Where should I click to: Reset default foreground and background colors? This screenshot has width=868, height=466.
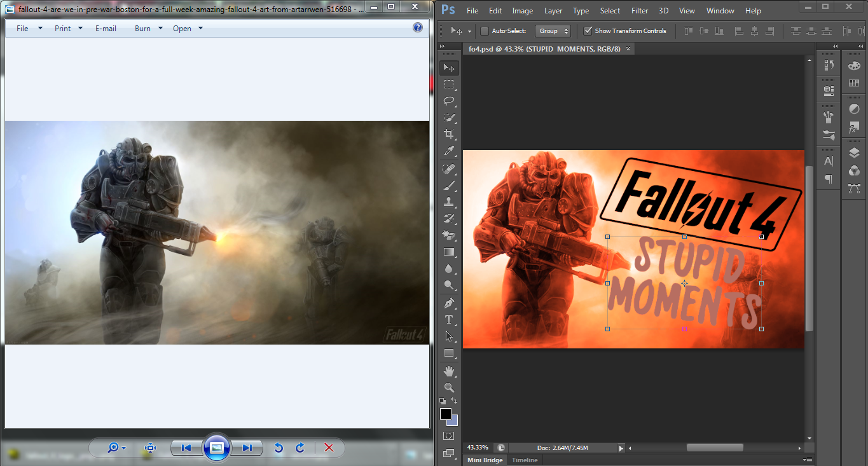443,401
